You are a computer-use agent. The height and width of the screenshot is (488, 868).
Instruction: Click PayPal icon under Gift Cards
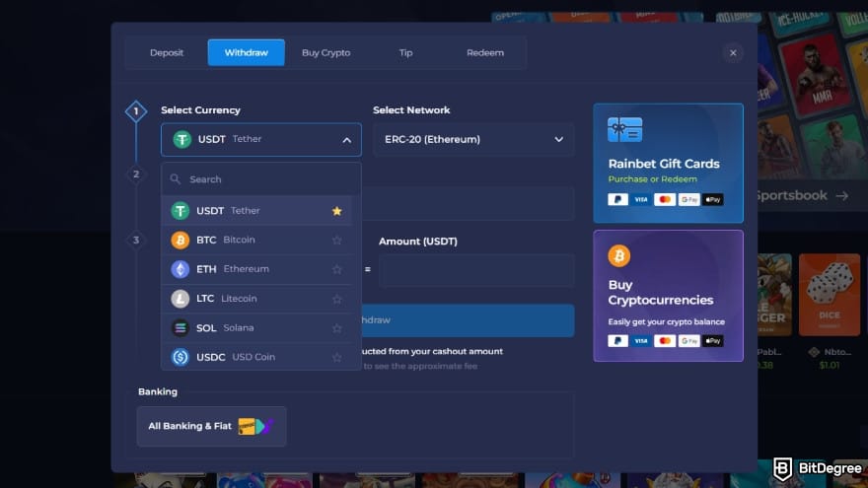pyautogui.click(x=617, y=200)
